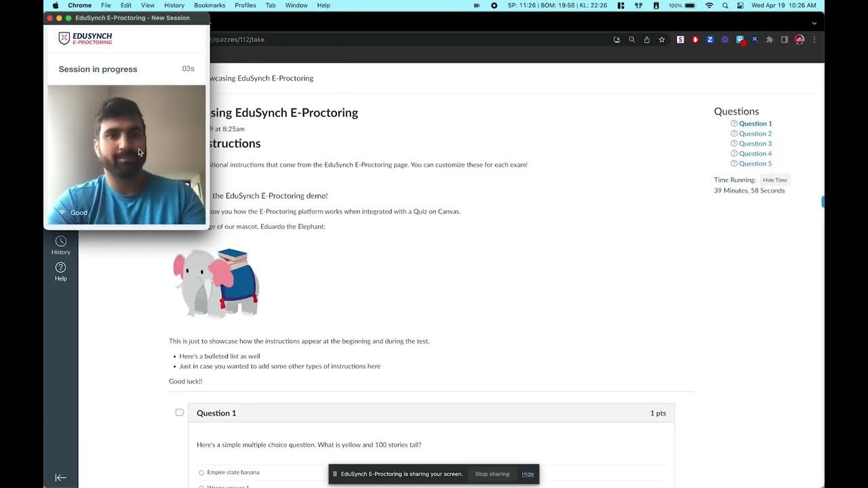Jump to Question 5 link
The height and width of the screenshot is (488, 868).
coord(755,163)
